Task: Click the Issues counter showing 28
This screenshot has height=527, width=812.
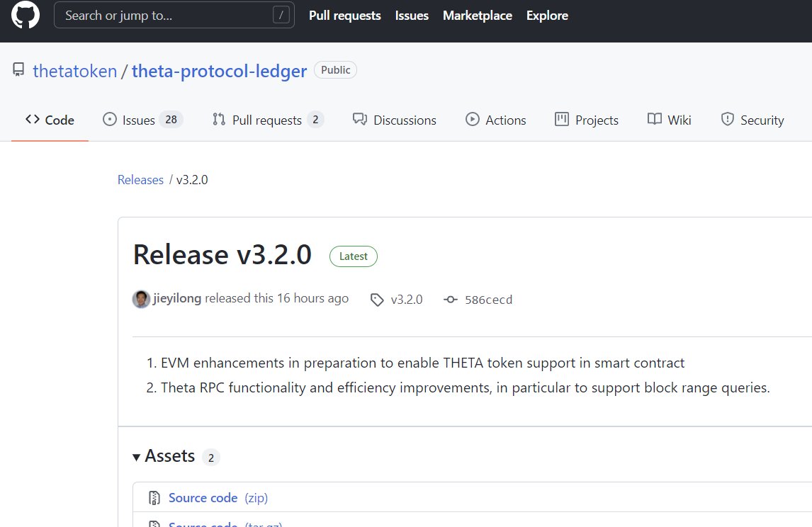Action: (x=171, y=120)
